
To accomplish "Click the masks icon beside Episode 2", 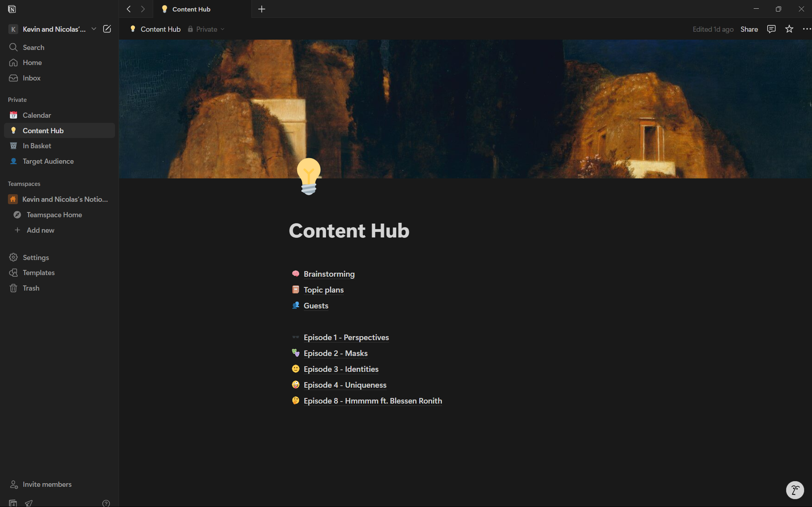I will pyautogui.click(x=296, y=353).
